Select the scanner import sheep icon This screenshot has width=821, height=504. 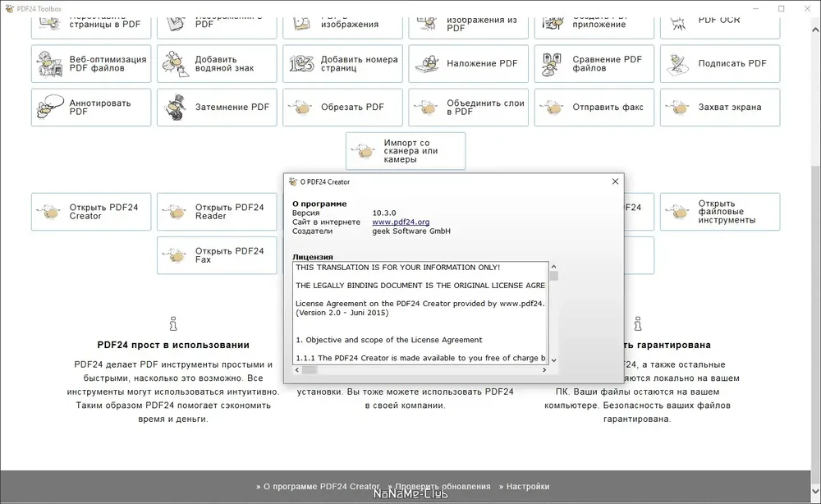pos(364,151)
